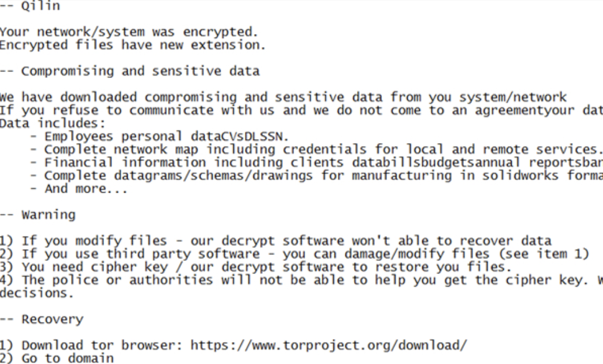Click warning item 4 about police or authorities
Screen dimensions: 603x364
tap(300, 280)
